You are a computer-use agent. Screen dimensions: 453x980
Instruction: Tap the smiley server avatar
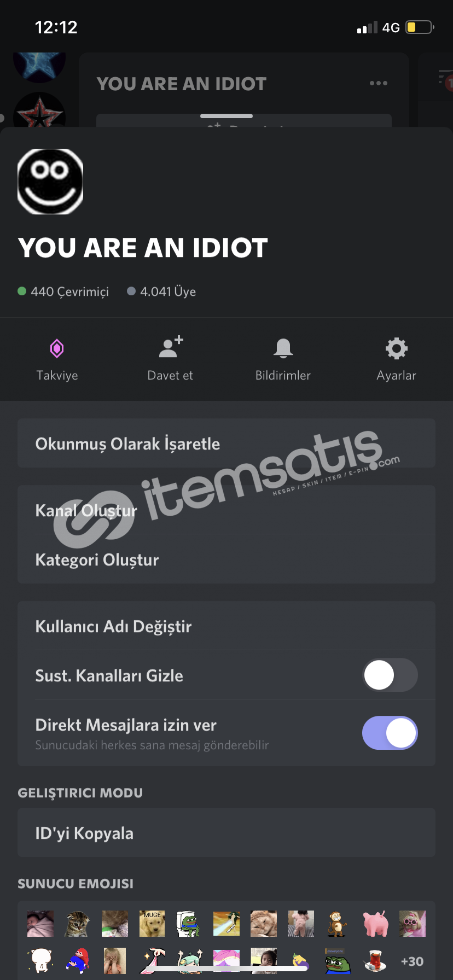tap(50, 181)
